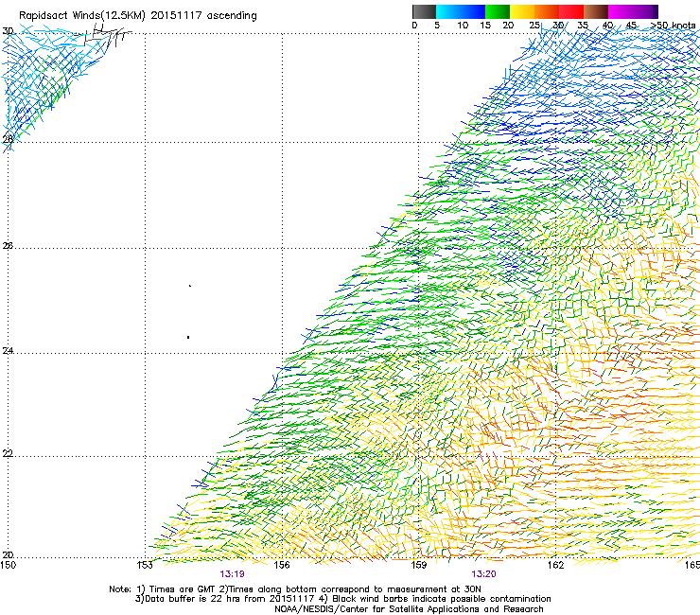The height and width of the screenshot is (615, 700).
Task: Click the 'Data buffer is 22 hrs' note line
Action: tap(342, 599)
